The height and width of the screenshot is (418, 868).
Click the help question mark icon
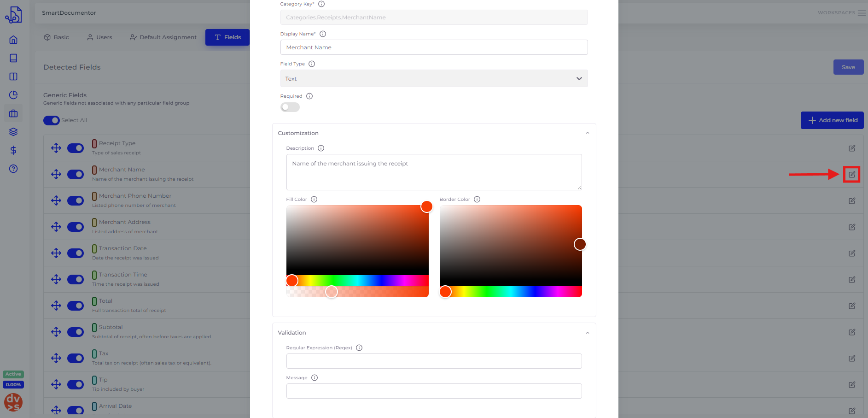click(x=13, y=169)
